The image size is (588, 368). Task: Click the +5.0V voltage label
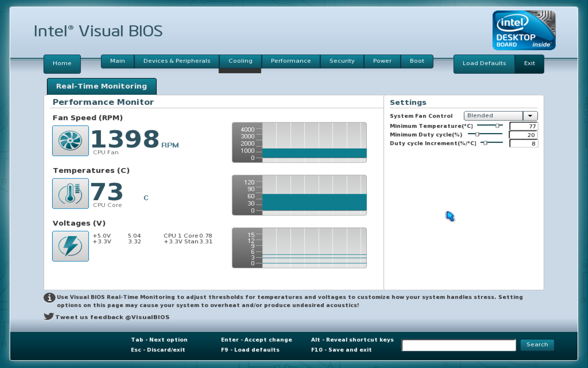102,236
